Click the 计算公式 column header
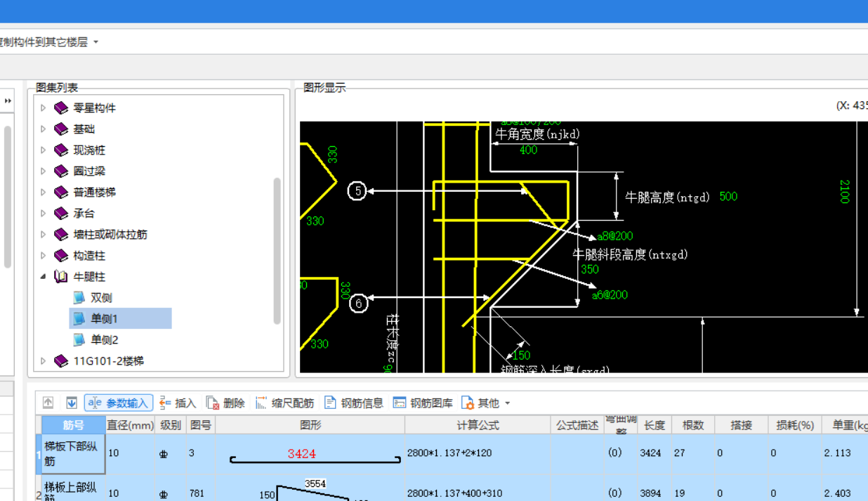This screenshot has width=868, height=501. click(x=478, y=425)
